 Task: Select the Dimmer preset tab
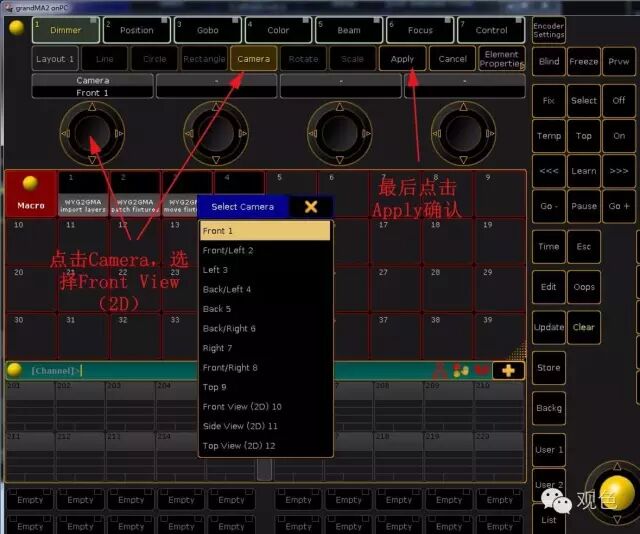[x=66, y=30]
